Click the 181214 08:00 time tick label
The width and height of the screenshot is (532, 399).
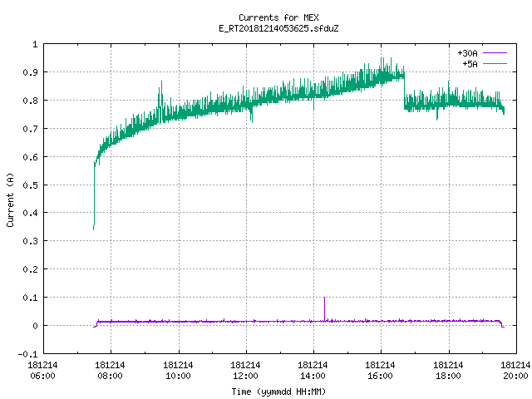pyautogui.click(x=110, y=370)
